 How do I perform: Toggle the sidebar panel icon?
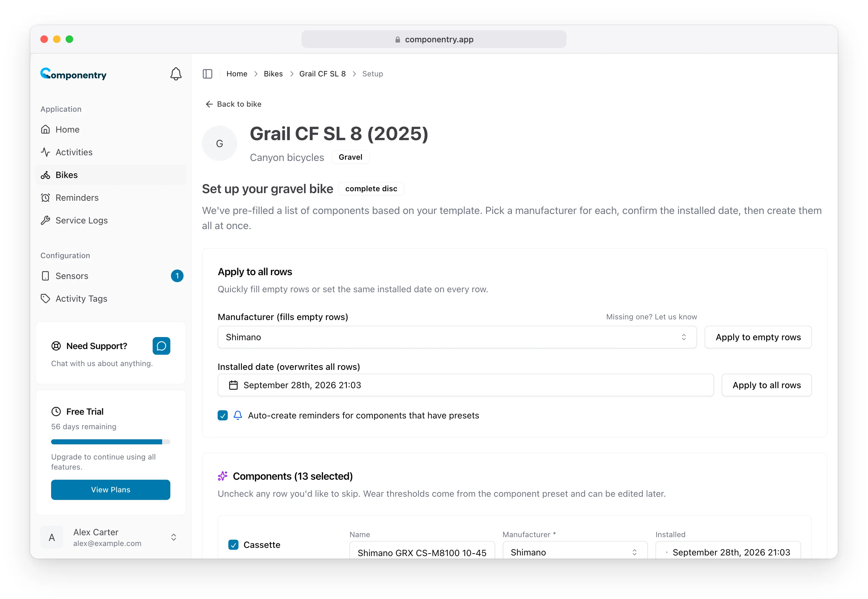click(208, 74)
